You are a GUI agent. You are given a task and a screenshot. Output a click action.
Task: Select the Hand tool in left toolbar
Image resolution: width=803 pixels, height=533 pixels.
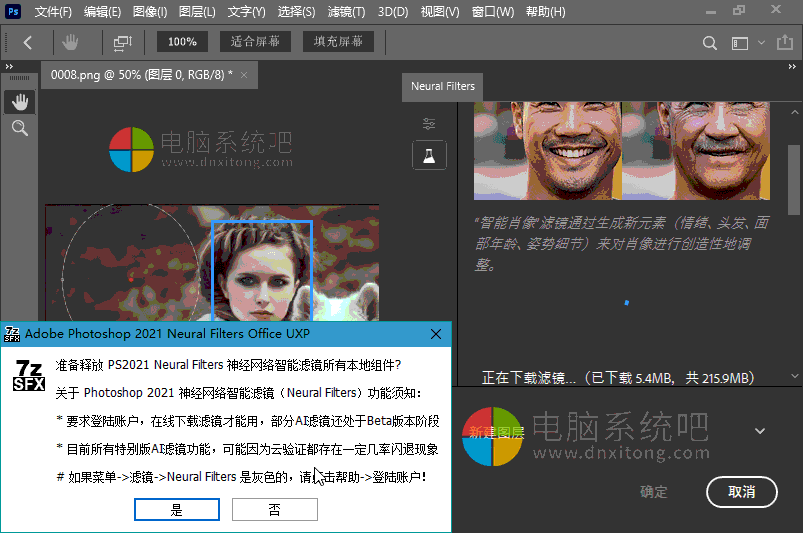click(19, 102)
